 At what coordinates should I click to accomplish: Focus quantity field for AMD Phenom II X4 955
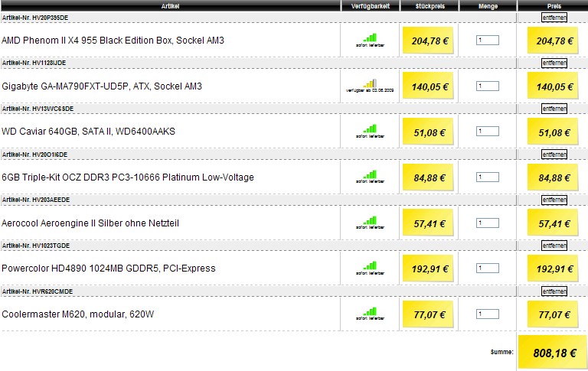[x=488, y=40]
